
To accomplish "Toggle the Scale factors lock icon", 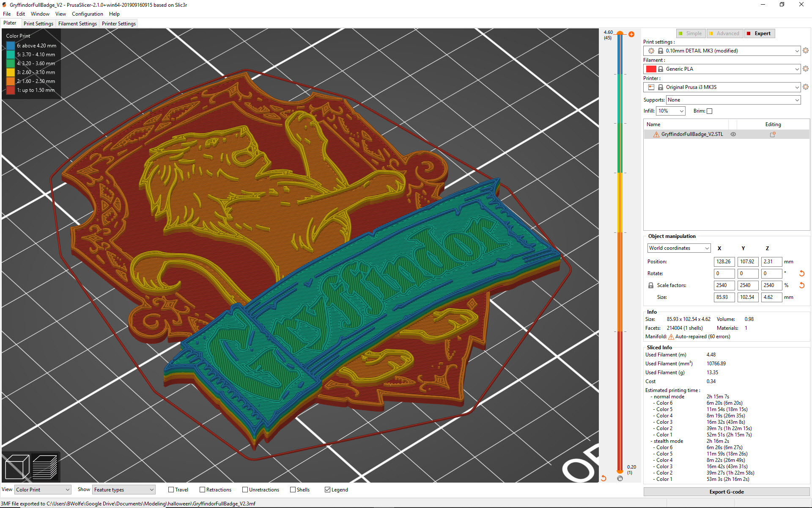I will (651, 285).
